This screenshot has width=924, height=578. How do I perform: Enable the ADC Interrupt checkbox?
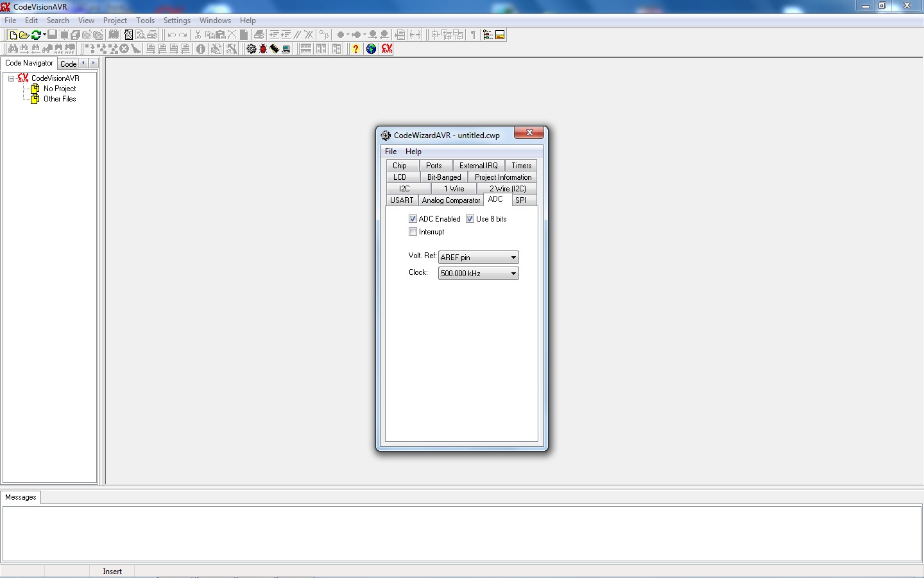[x=413, y=232]
